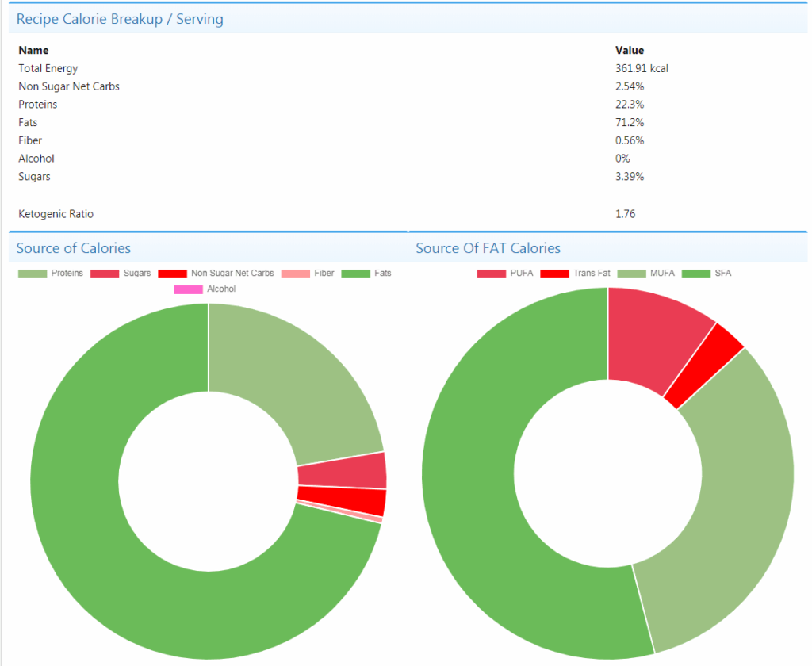Select the 3.39% value

tap(630, 177)
